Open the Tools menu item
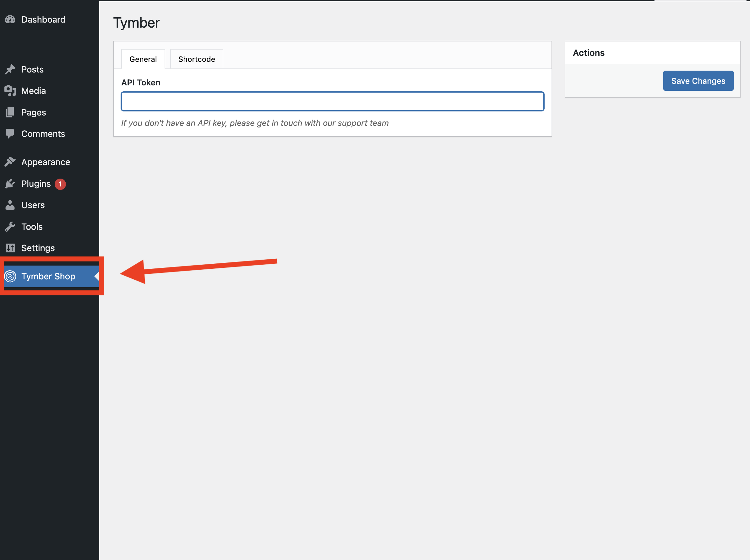Viewport: 750px width, 560px height. (32, 227)
